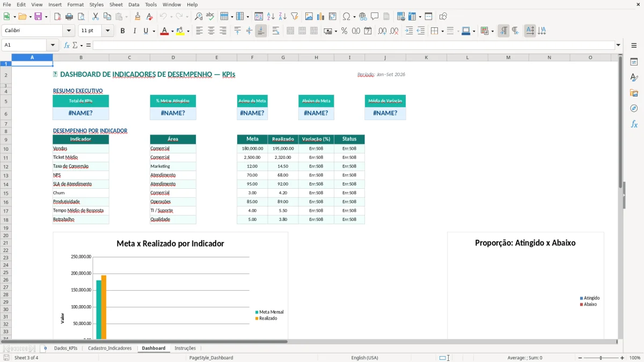Open the Data menu
644x362 pixels.
click(134, 4)
